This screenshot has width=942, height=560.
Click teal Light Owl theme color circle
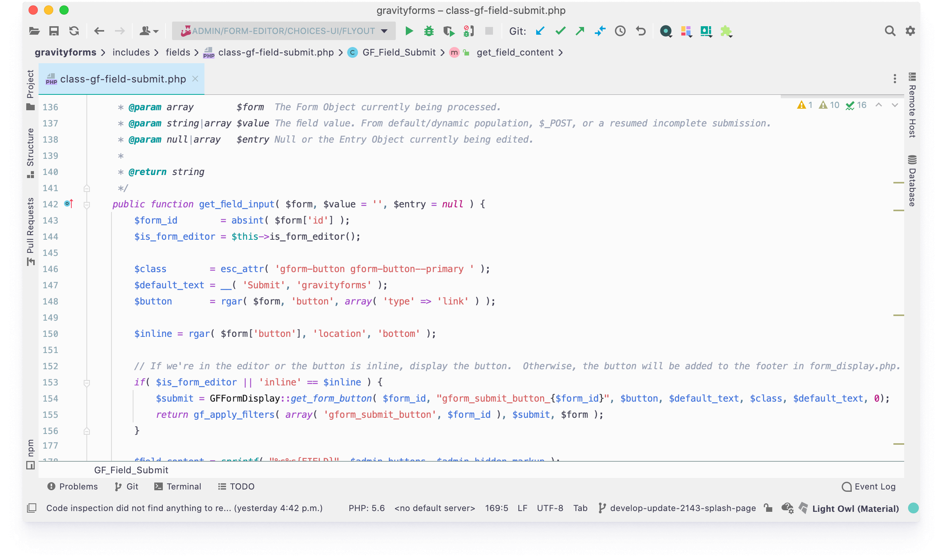pos(913,508)
